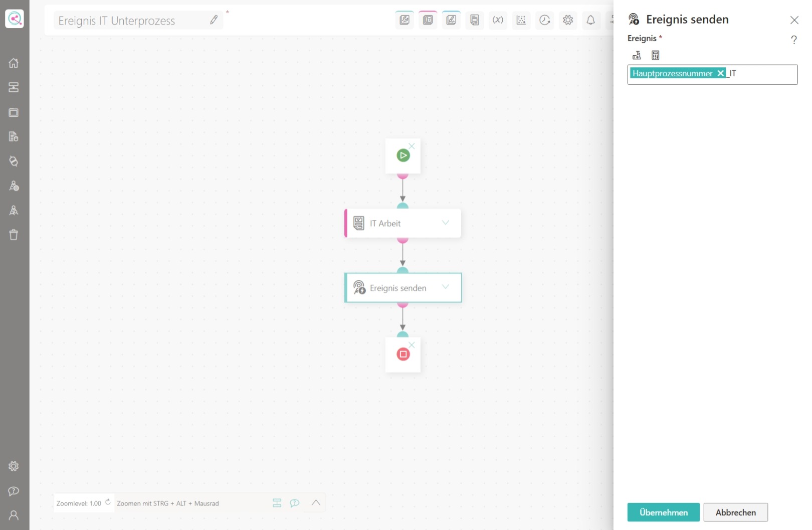Image resolution: width=812 pixels, height=530 pixels.
Task: Open the notifications bell icon
Action: point(591,20)
